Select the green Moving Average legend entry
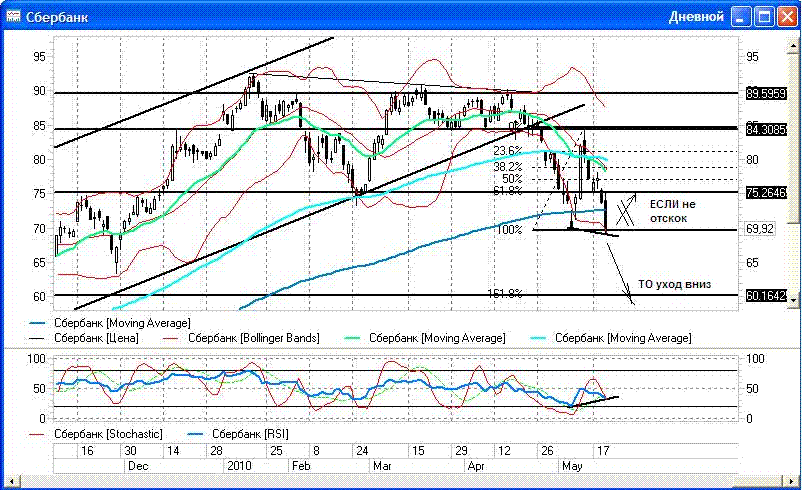This screenshot has height=490, width=802. coord(425,338)
